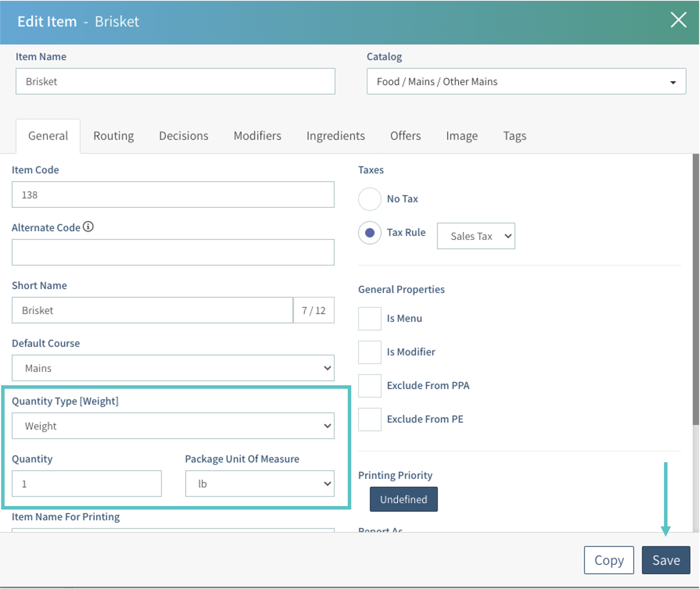Screen dimensions: 700x589
Task: Toggle Exclude From PE checkbox
Action: (x=369, y=419)
